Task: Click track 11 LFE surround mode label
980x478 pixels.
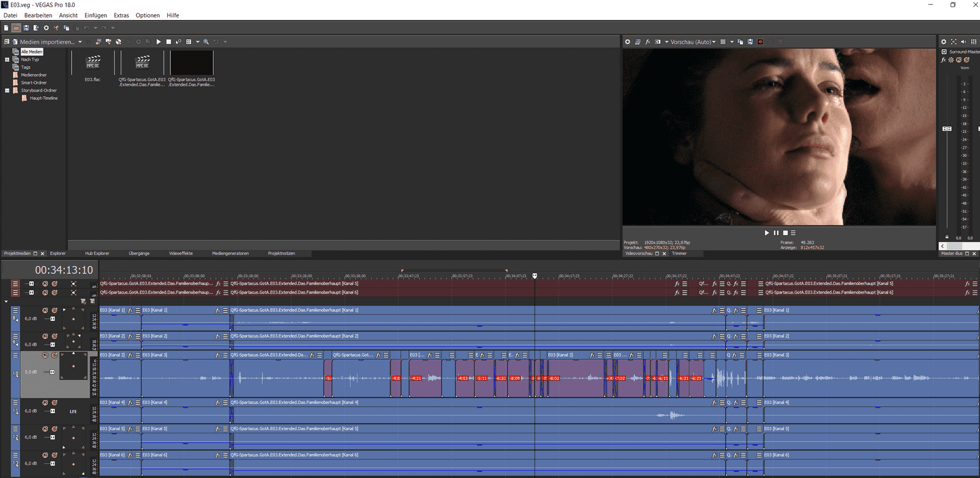Action: 73,411
